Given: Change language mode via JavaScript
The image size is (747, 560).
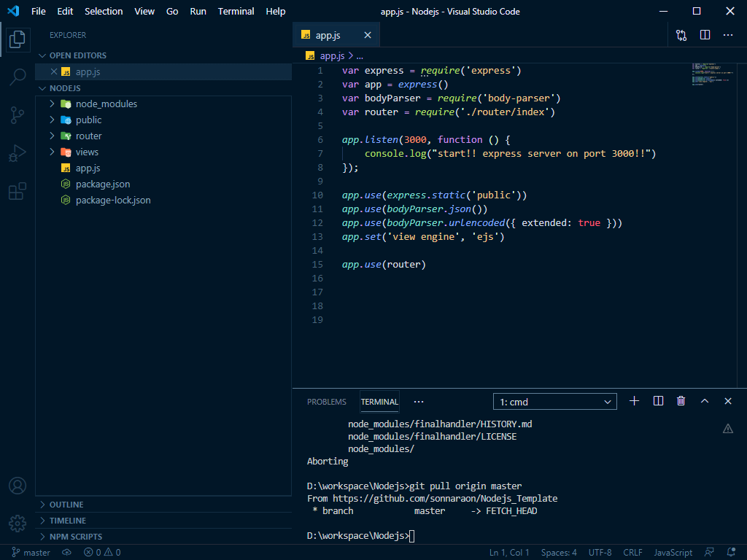Looking at the screenshot, I should (x=673, y=553).
